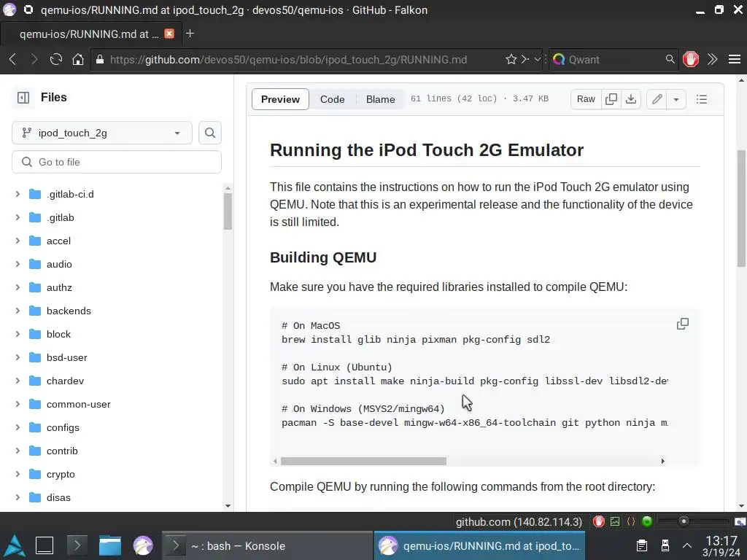The image size is (747, 560).
Task: Focus the Qwant search box
Action: pos(614,60)
